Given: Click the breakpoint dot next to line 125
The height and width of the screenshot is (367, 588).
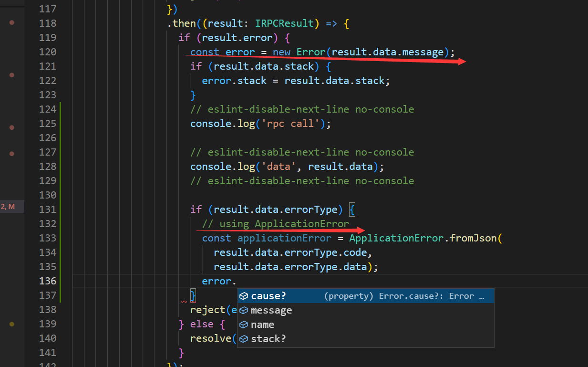Looking at the screenshot, I should point(11,127).
